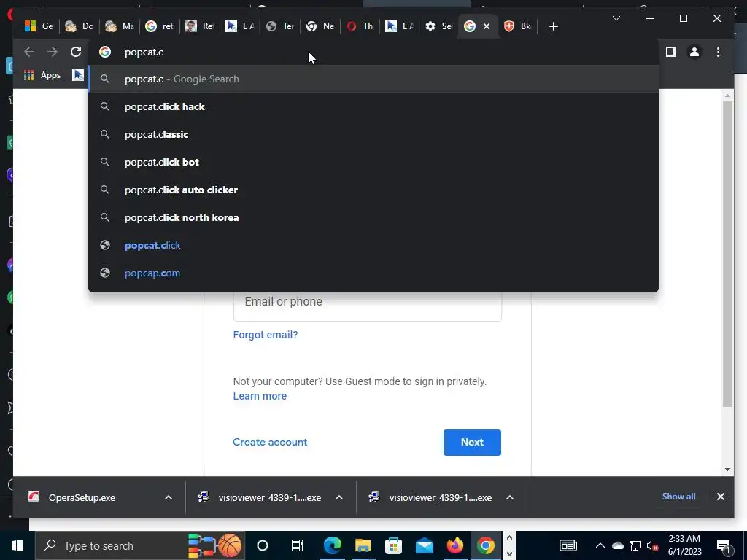Image resolution: width=747 pixels, height=560 pixels.
Task: Click Chrome icon on taskbar
Action: click(485, 545)
